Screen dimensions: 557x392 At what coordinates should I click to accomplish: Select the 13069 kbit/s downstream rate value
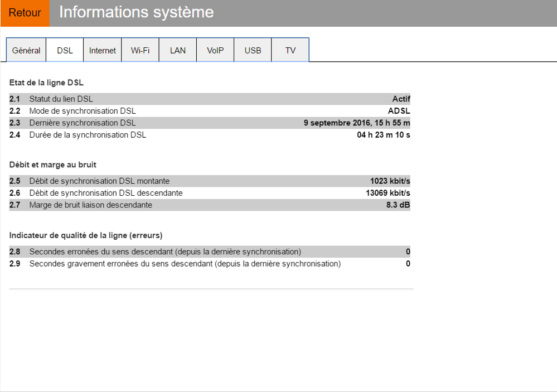pyautogui.click(x=388, y=193)
